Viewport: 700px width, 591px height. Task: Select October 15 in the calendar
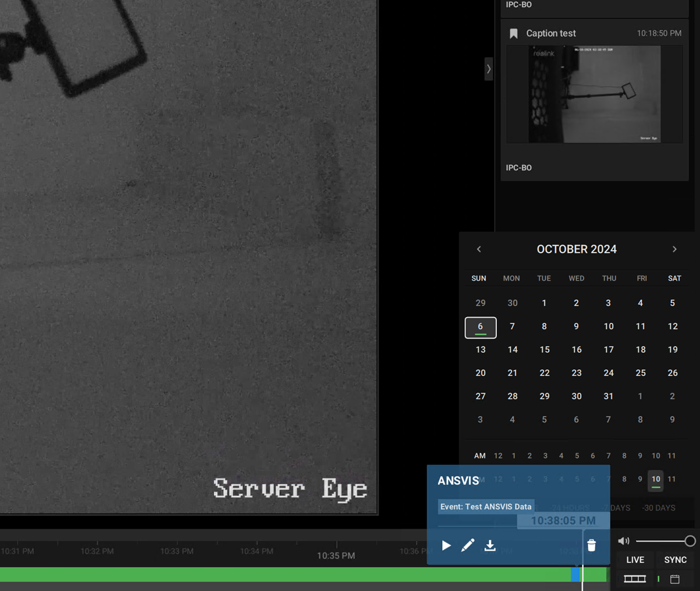(544, 350)
